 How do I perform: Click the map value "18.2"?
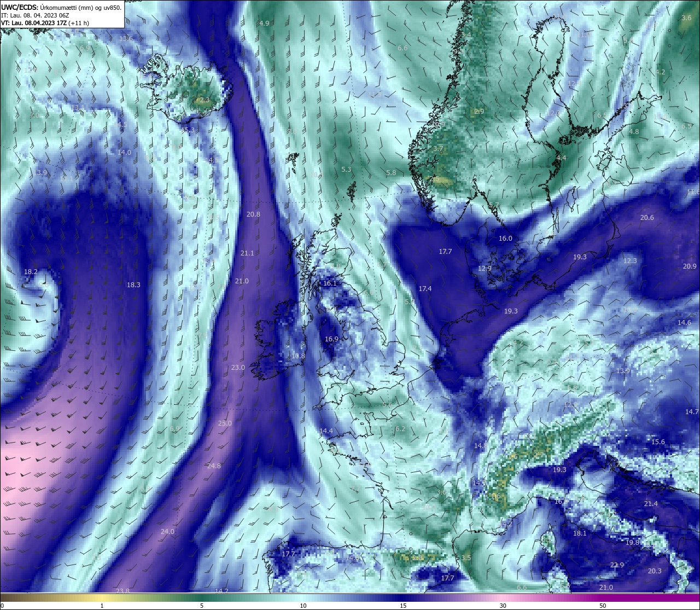[31, 272]
